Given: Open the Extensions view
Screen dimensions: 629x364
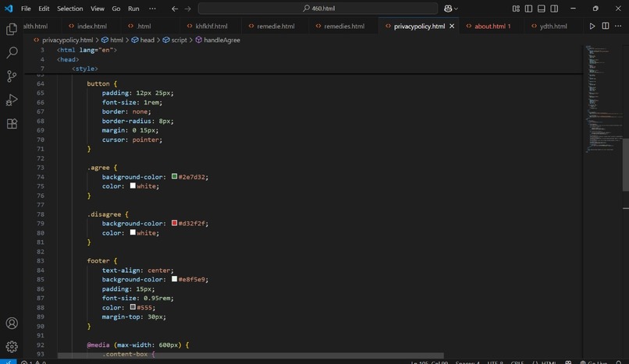Looking at the screenshot, I should [12, 123].
